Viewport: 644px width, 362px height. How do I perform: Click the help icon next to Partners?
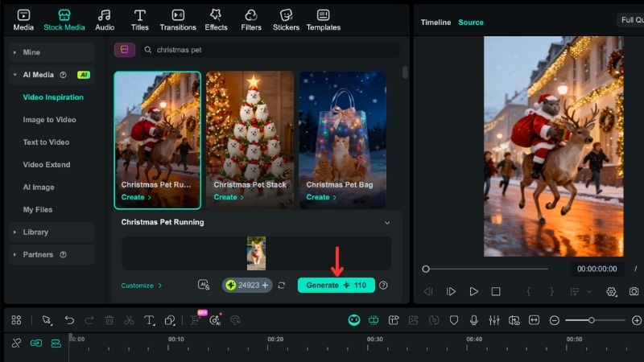(x=63, y=254)
